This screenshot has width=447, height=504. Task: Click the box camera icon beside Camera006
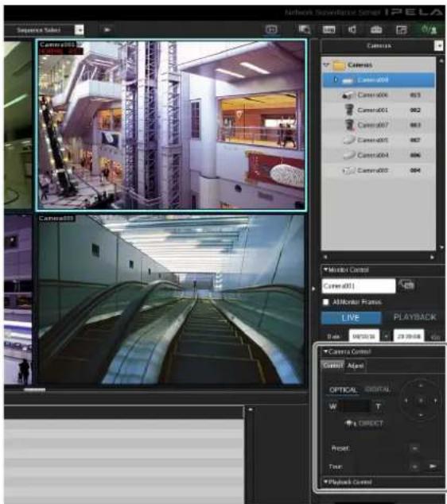[348, 95]
